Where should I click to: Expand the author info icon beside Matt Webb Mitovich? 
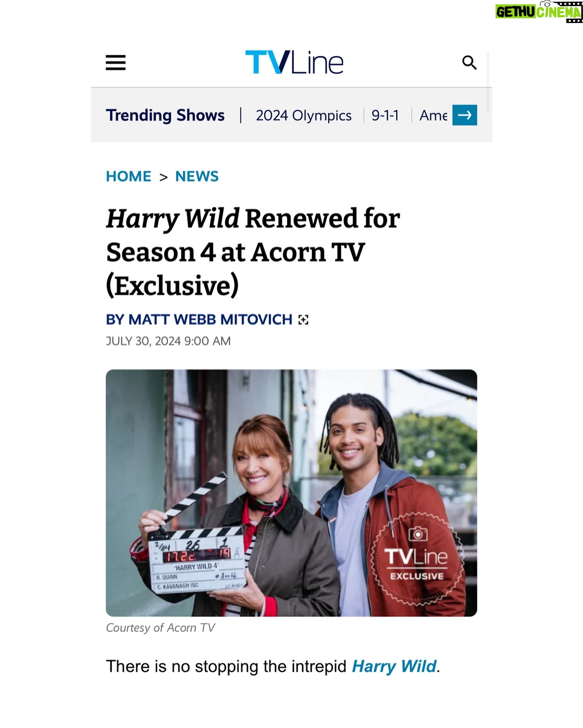[303, 320]
